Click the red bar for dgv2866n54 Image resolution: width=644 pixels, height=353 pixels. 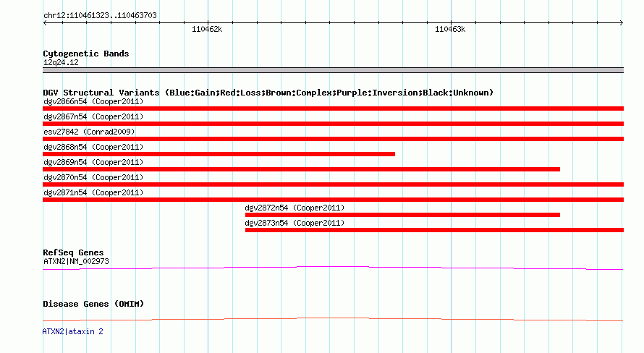tap(333, 109)
